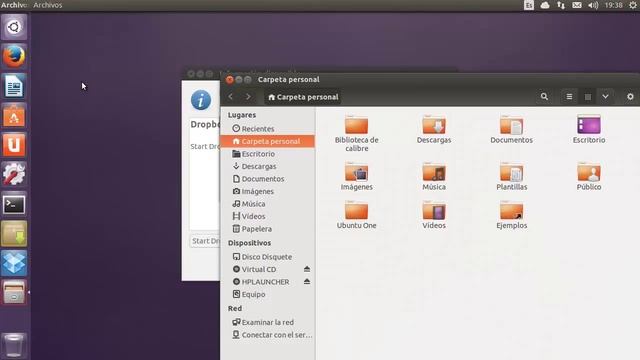Open Dropbox from the launcher
640x360 pixels.
(x=14, y=263)
